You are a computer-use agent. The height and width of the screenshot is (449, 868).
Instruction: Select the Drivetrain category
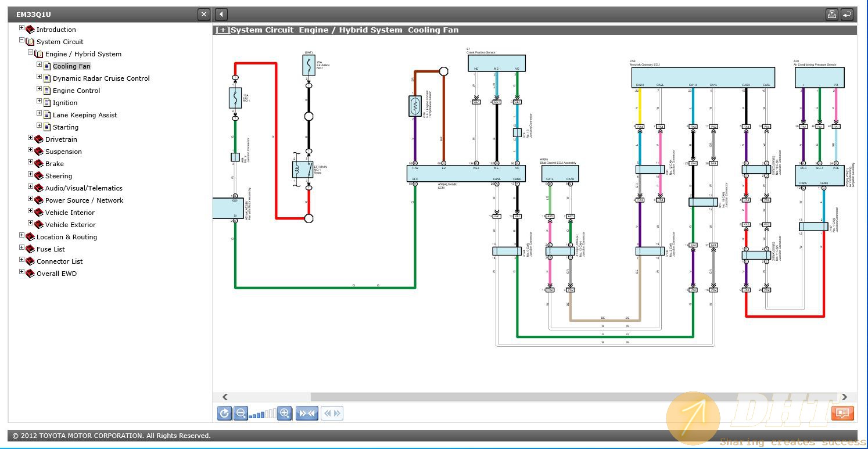pos(61,139)
